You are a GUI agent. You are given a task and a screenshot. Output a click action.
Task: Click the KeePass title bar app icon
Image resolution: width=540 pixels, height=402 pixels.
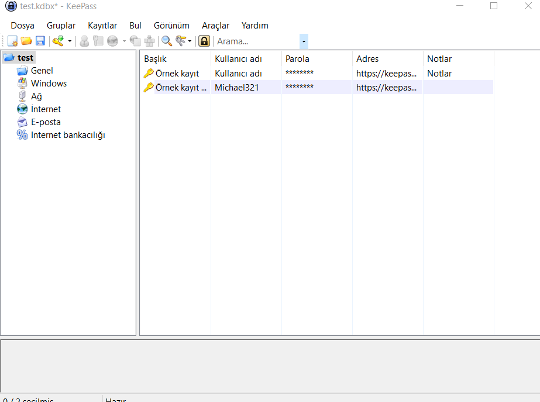click(x=11, y=6)
